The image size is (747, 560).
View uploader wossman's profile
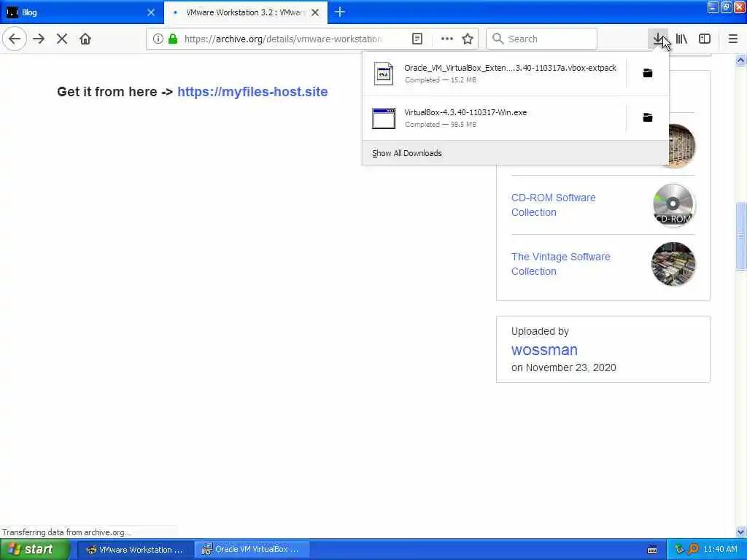click(x=544, y=350)
